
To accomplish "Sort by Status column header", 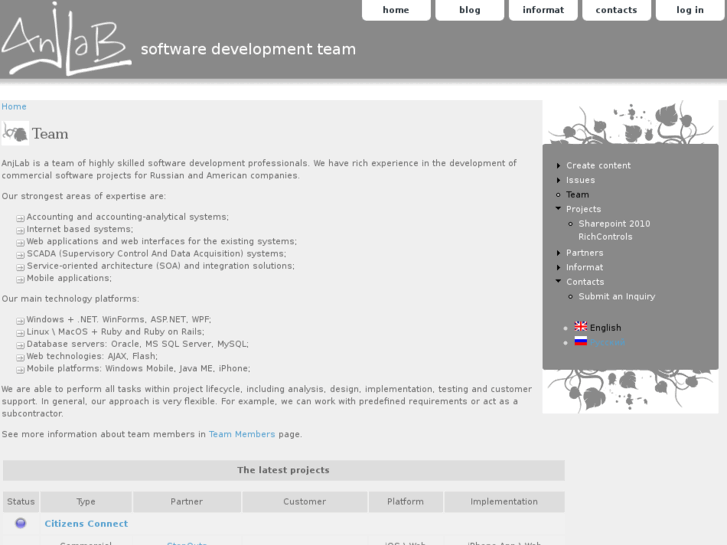I will pyautogui.click(x=21, y=501).
